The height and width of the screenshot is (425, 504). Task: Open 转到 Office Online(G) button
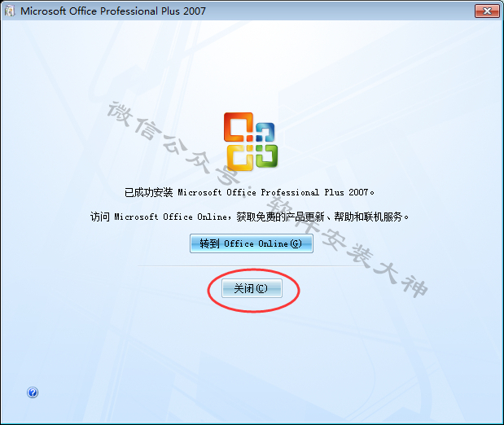tap(252, 243)
